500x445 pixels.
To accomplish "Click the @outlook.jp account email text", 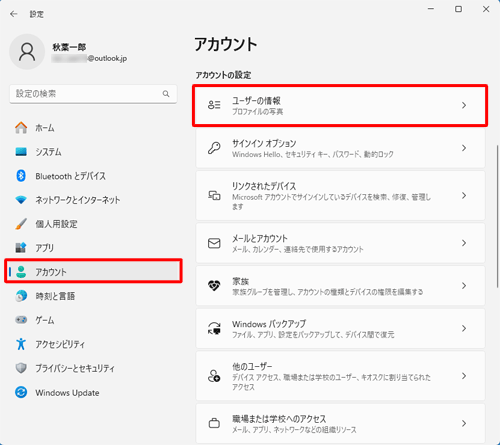I will (107, 59).
